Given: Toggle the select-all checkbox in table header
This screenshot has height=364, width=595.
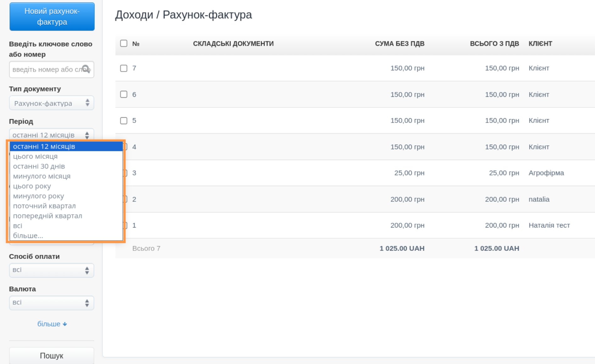Looking at the screenshot, I should 124,43.
